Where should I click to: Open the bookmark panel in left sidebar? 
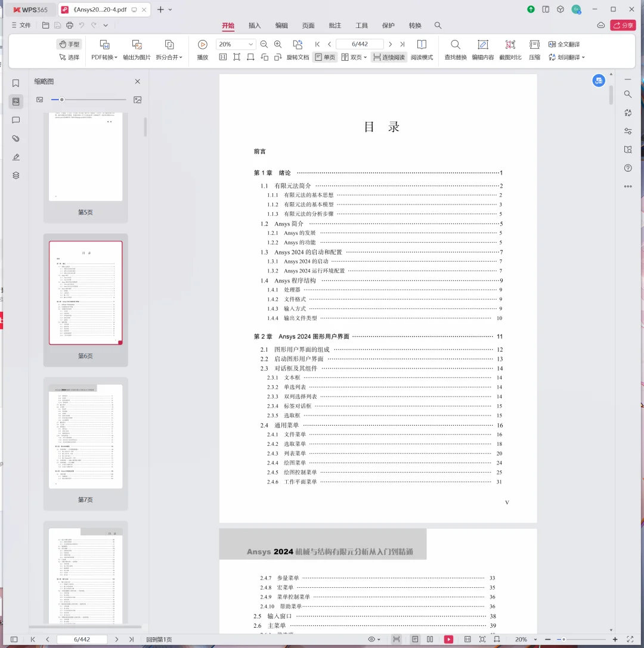(16, 83)
